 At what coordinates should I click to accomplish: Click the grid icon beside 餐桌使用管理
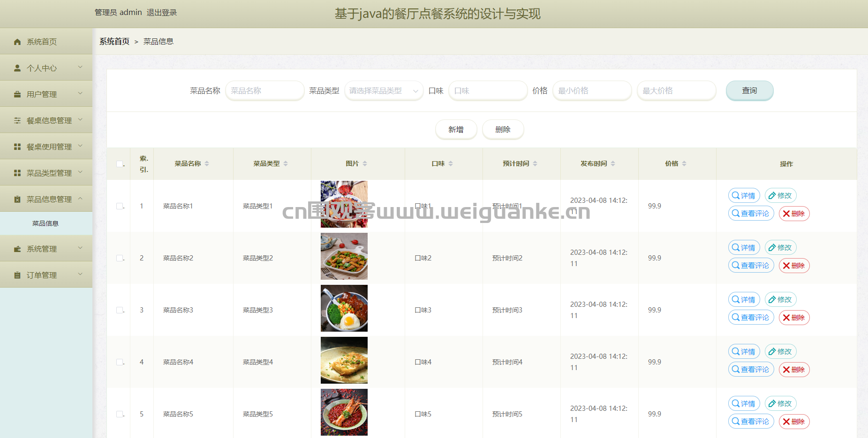click(17, 147)
